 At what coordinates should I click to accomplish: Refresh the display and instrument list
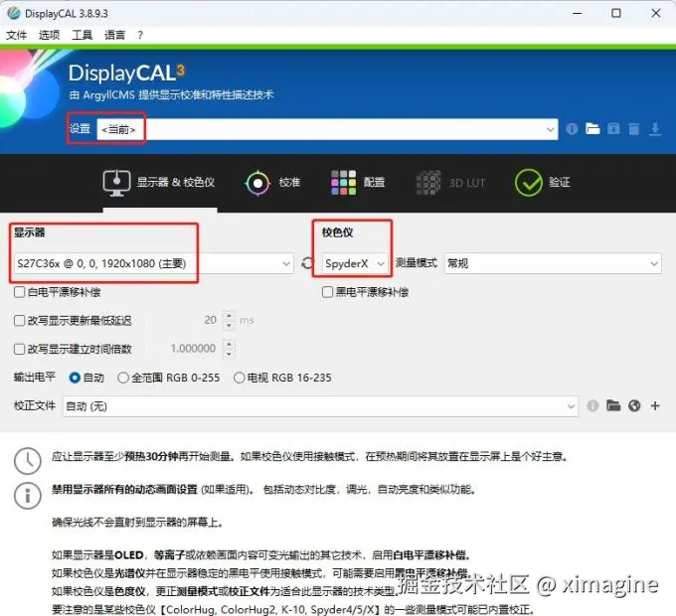(307, 263)
